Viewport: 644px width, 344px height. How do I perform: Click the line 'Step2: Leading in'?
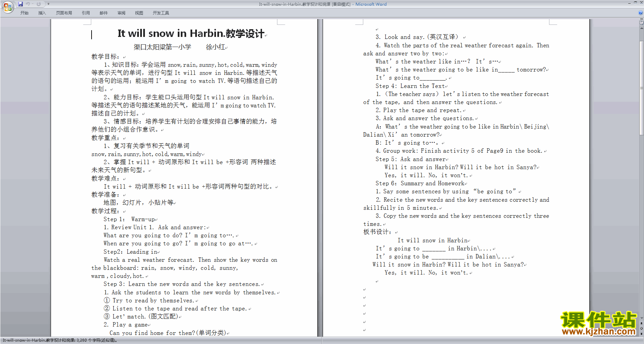(x=130, y=252)
